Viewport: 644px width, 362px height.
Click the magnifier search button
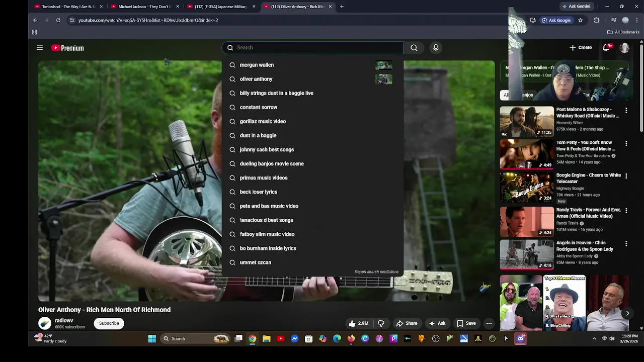pyautogui.click(x=414, y=48)
